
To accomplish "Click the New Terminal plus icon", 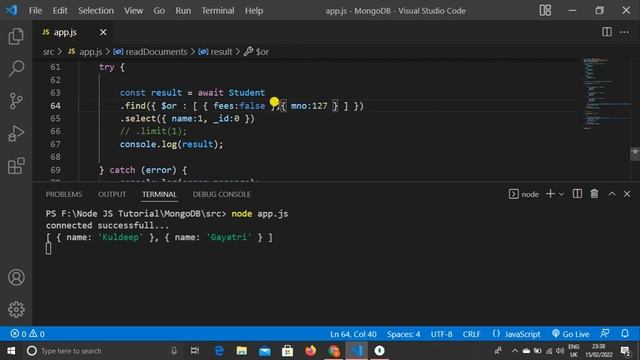I will (x=550, y=194).
